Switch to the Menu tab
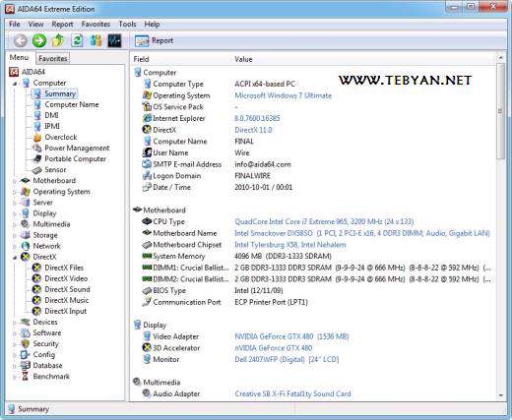The height and width of the screenshot is (420, 512). [19, 58]
